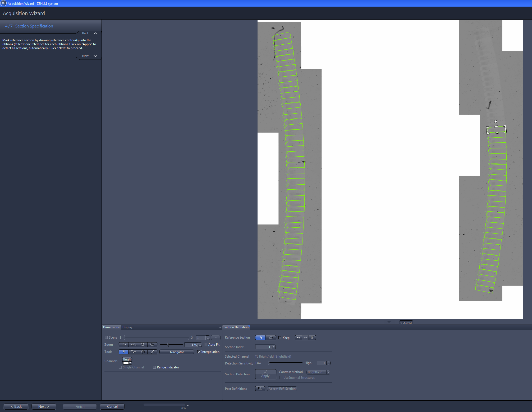532x412 pixels.
Task: Click the zoom in magnifier icon
Action: [152, 345]
